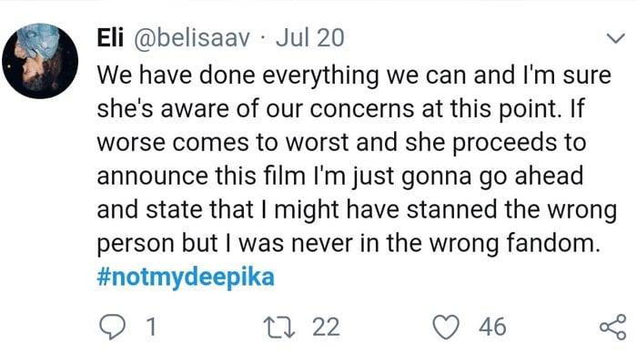Click the like count 46

pos(492,327)
